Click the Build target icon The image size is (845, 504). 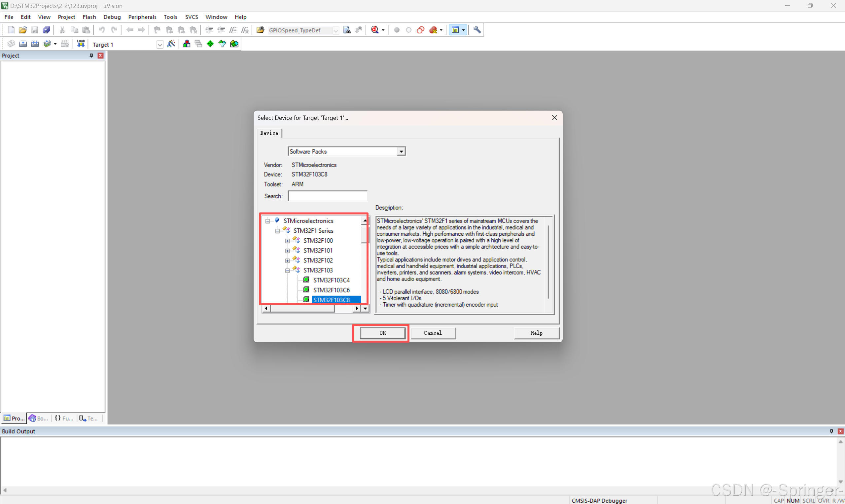tap(23, 44)
